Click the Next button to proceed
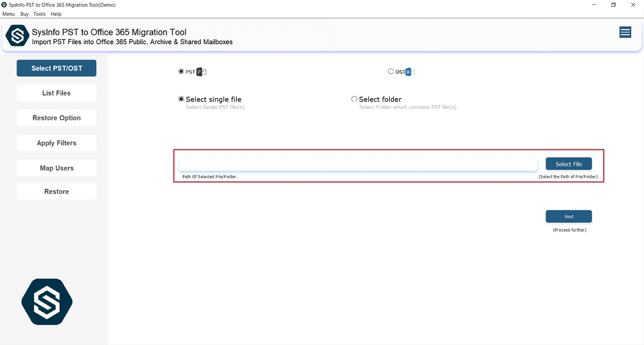Viewport: 644px width, 345px height. (569, 216)
